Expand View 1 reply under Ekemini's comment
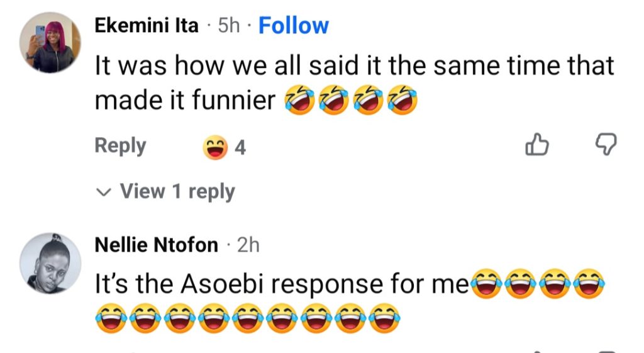Screen dimensions: 644x353 (165, 191)
